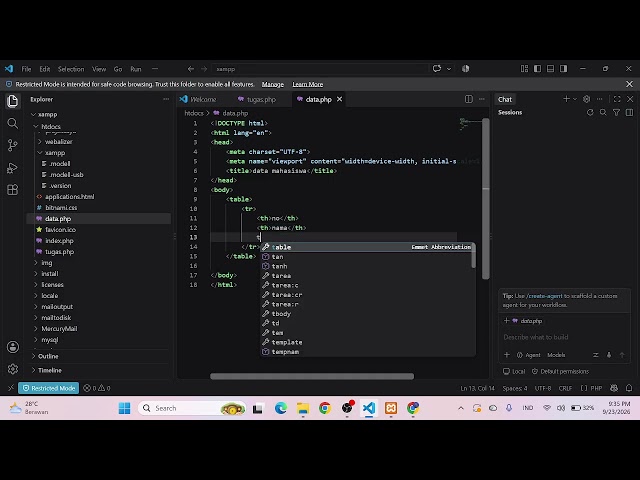Click the voice microphone in chat input
640x480 pixels.
click(x=609, y=355)
